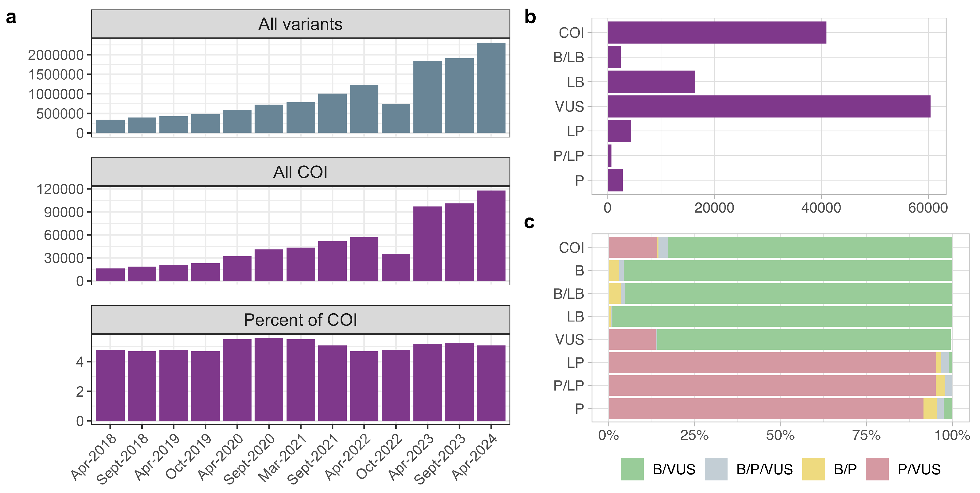Select the "All COI" panel header
This screenshot has height=493, width=980.
pos(300,172)
